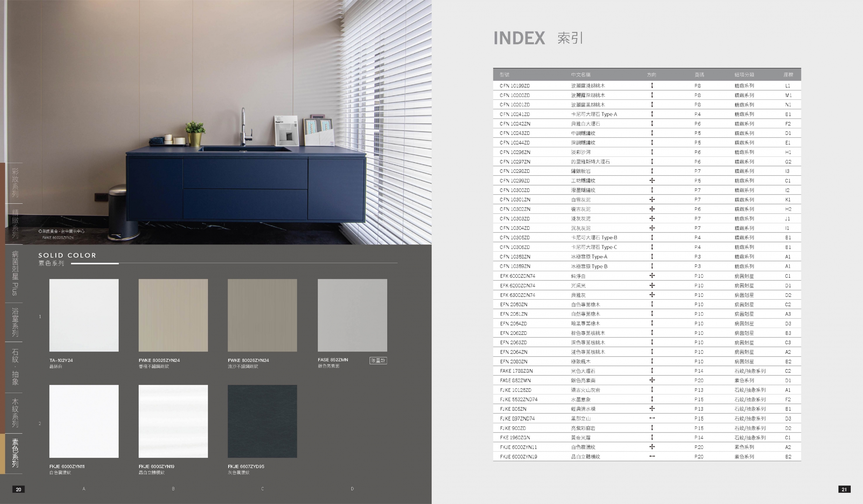Click the 型號 column header in index table
The image size is (863, 504).
[x=504, y=75]
